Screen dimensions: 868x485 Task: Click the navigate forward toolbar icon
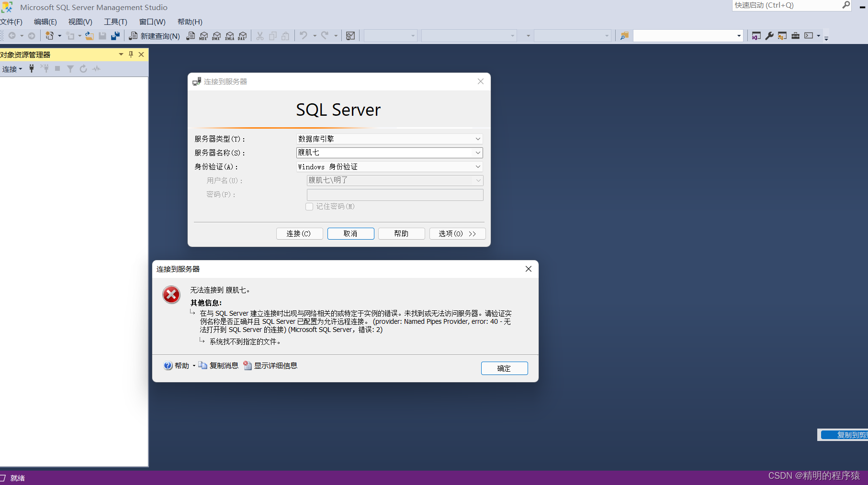coord(32,36)
